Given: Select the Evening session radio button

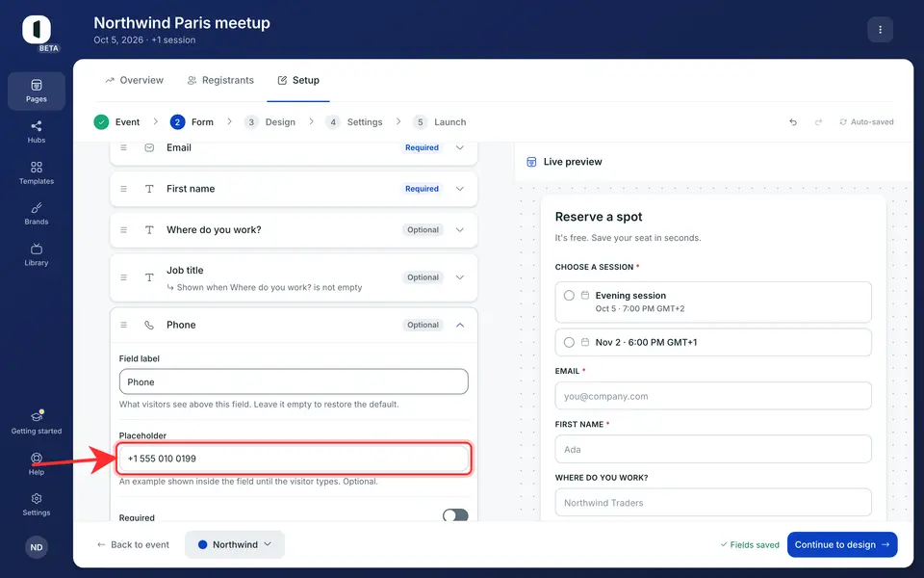Looking at the screenshot, I should [x=569, y=296].
